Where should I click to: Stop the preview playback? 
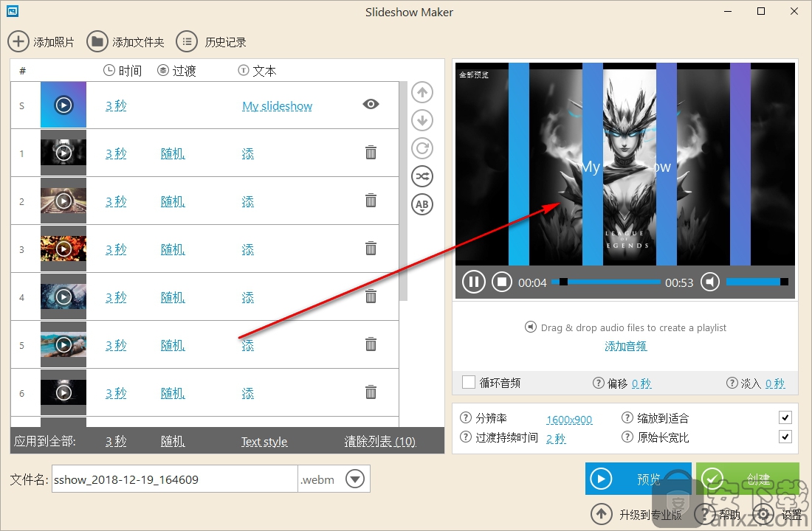click(x=502, y=282)
